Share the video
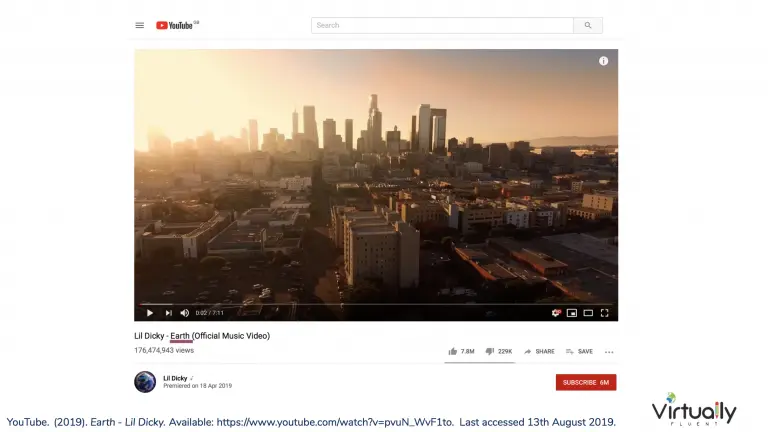The image size is (768, 432). pos(539,352)
